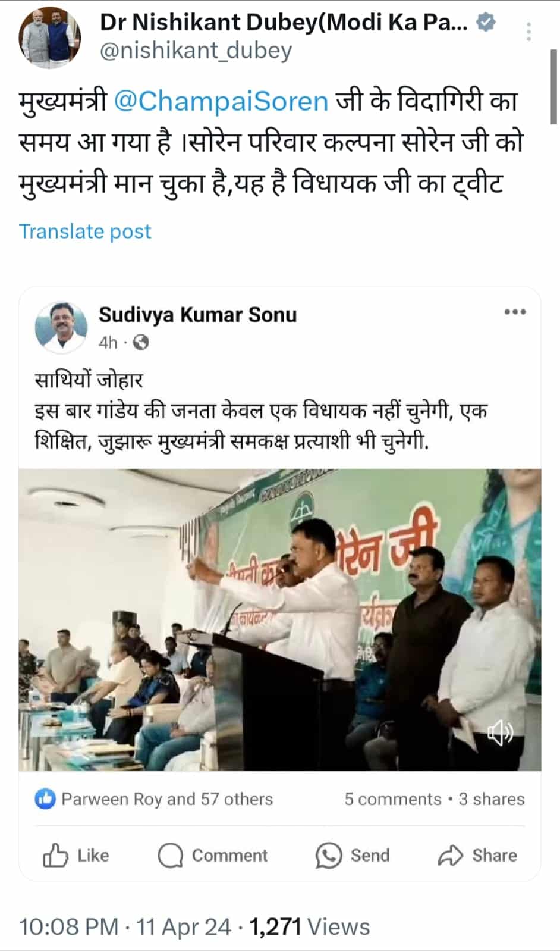This screenshot has height=952, width=560.
Task: Click the page scrollbar thumb
Action: 553,86
